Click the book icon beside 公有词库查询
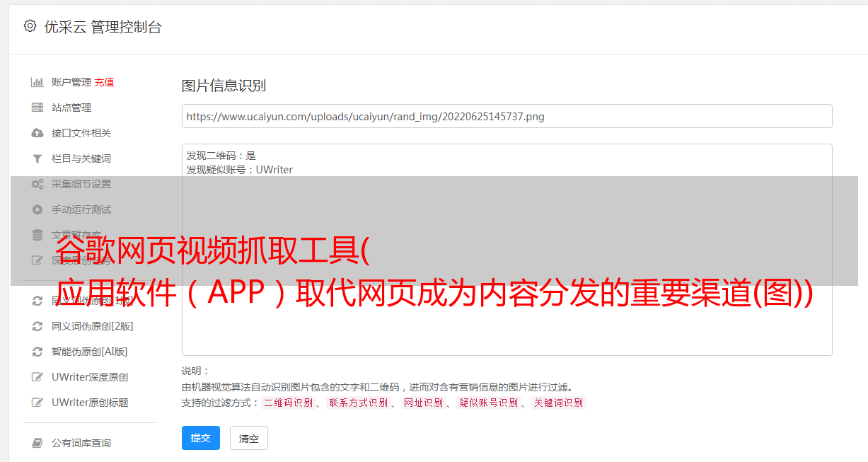This screenshot has height=462, width=868. 37,443
